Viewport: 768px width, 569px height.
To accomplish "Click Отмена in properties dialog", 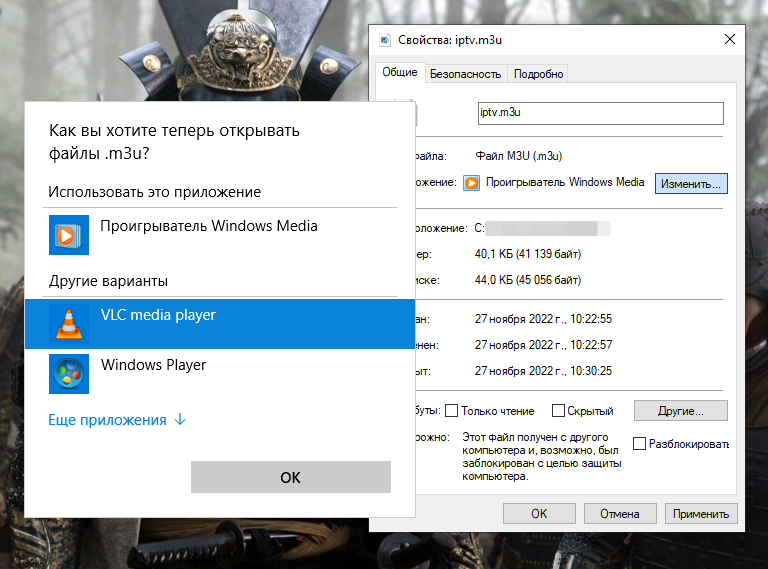I will click(x=619, y=514).
